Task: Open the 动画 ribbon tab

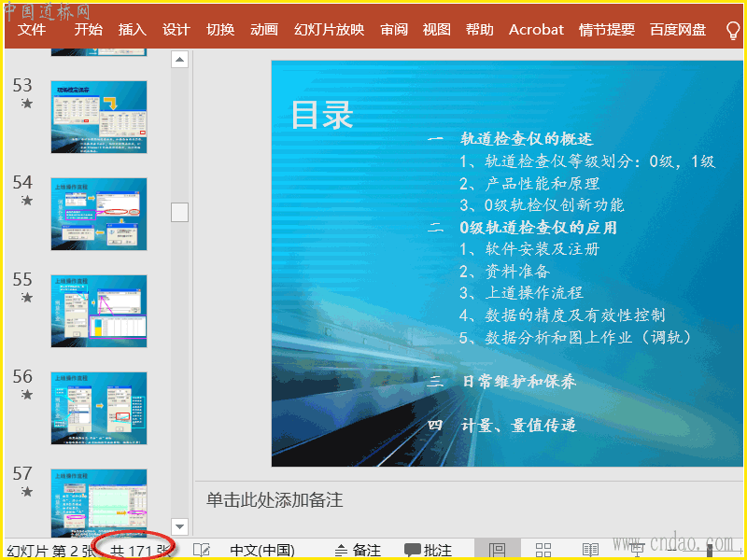Action: tap(264, 30)
